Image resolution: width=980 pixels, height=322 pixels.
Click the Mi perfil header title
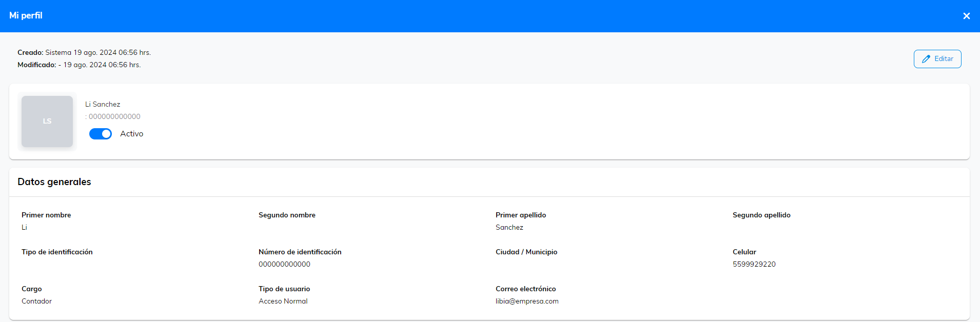coord(26,15)
